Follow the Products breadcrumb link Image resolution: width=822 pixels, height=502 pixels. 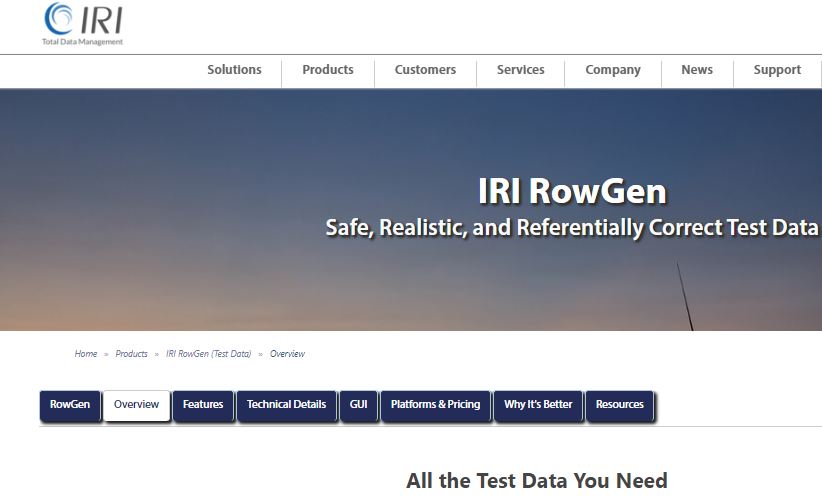click(131, 354)
